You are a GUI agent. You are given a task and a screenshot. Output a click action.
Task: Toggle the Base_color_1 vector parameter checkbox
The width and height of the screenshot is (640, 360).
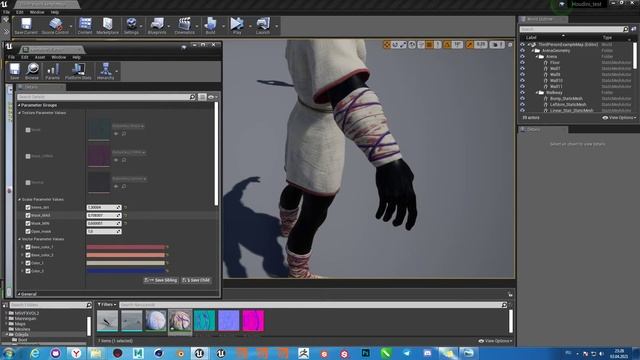[28, 247]
